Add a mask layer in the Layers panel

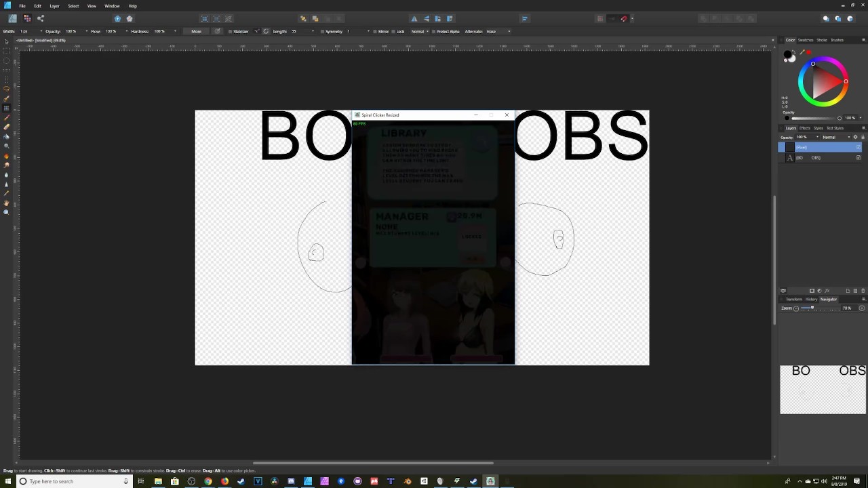point(812,291)
